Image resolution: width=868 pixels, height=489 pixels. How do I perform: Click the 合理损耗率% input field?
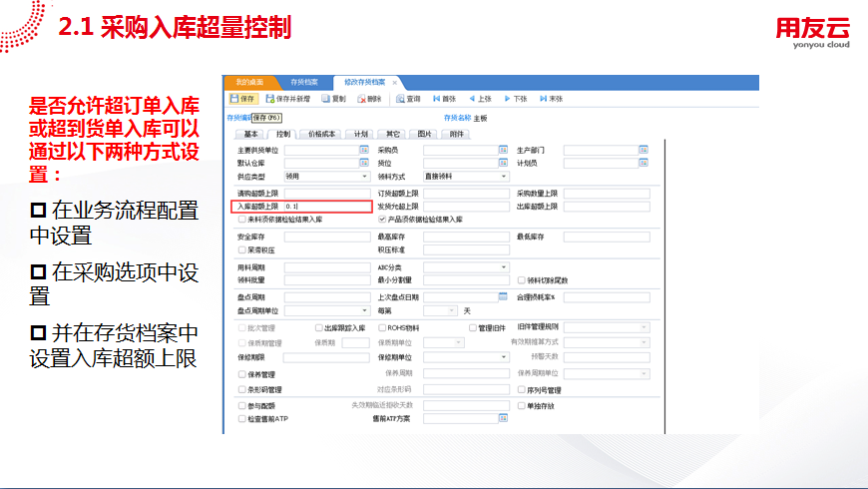(607, 297)
